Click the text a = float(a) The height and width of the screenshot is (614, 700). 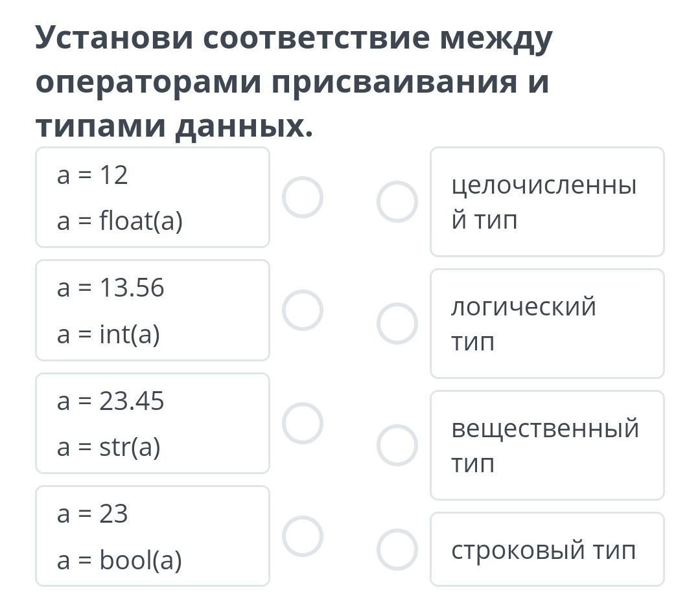point(120,221)
